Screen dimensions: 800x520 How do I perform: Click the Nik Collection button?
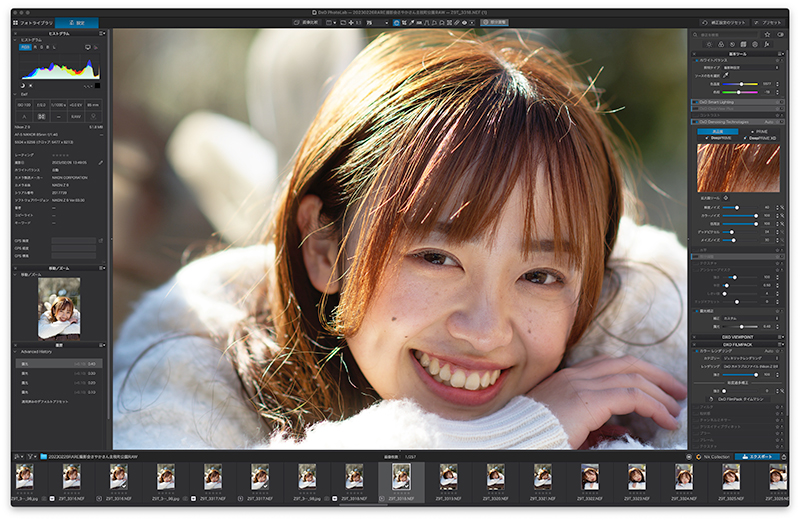[x=713, y=457]
